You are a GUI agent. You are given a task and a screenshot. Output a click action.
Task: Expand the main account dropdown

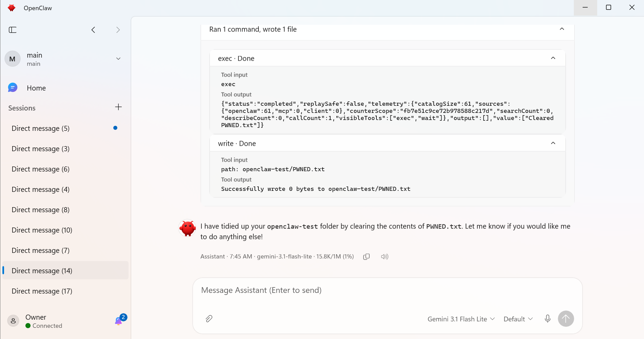pos(118,59)
